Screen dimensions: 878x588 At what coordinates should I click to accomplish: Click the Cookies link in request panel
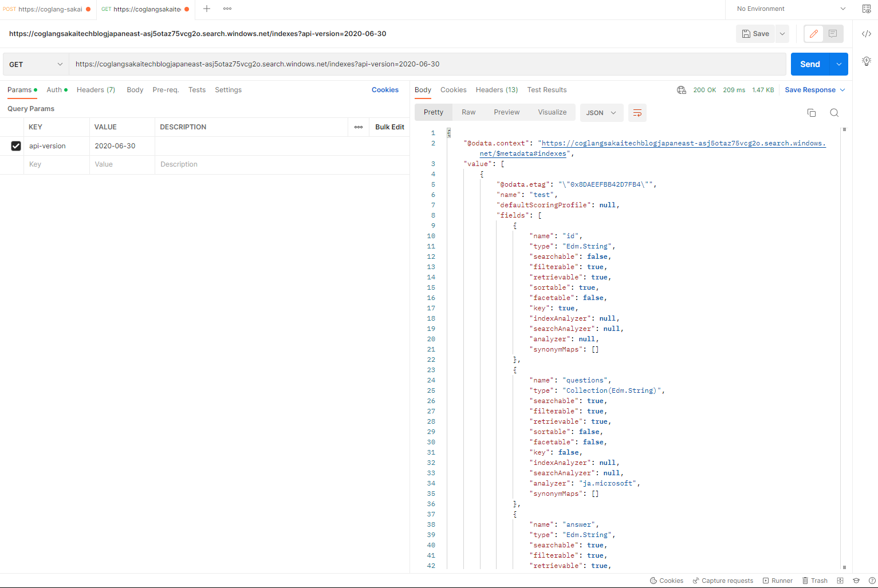(x=385, y=90)
